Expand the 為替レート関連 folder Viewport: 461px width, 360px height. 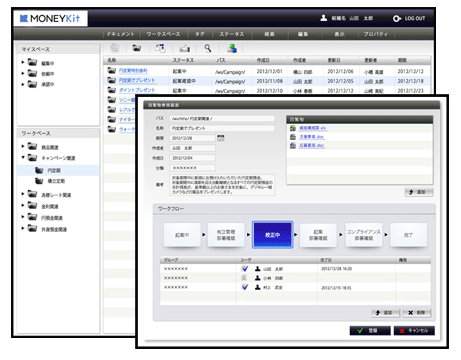click(23, 194)
